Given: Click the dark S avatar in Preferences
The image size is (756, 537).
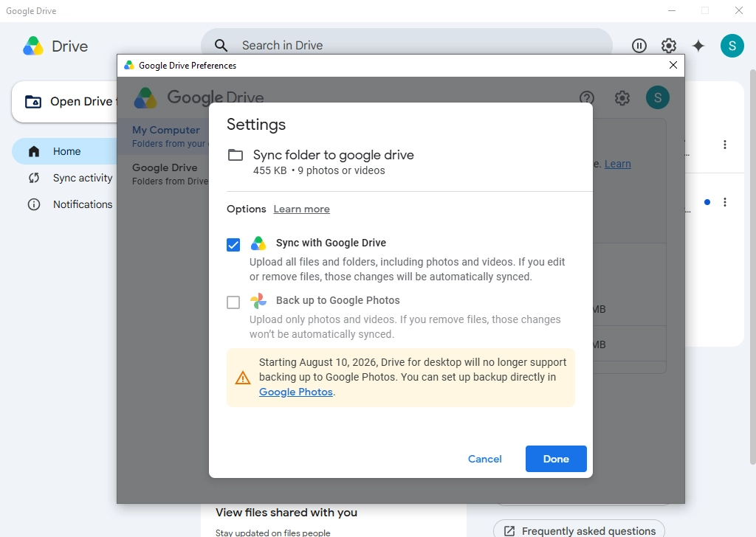Looking at the screenshot, I should click(x=658, y=97).
